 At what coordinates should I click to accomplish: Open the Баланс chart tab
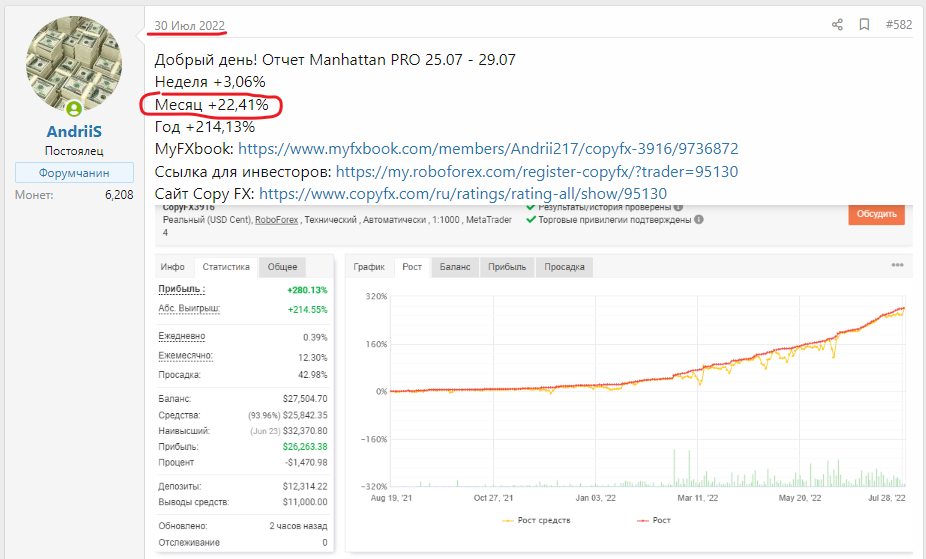455,267
